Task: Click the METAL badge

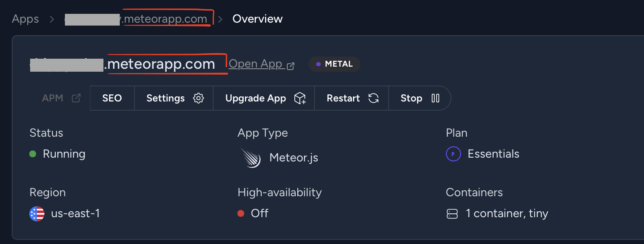Action: (x=335, y=64)
